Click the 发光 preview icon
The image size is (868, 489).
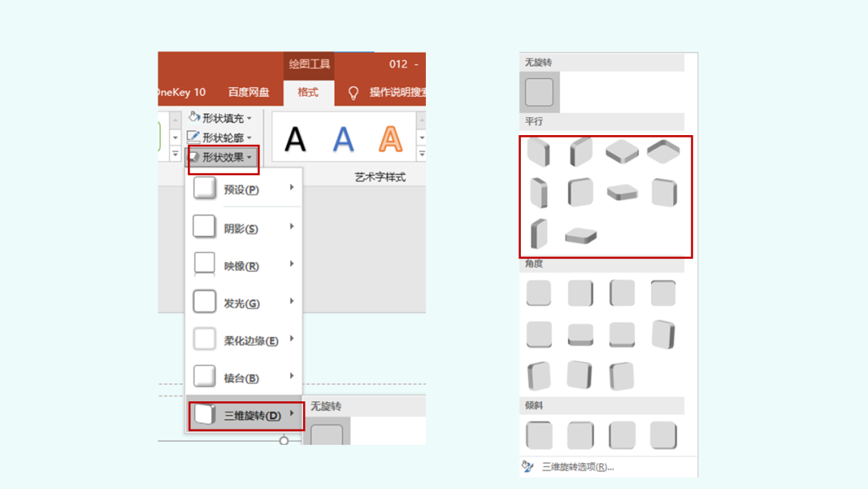[x=204, y=302]
